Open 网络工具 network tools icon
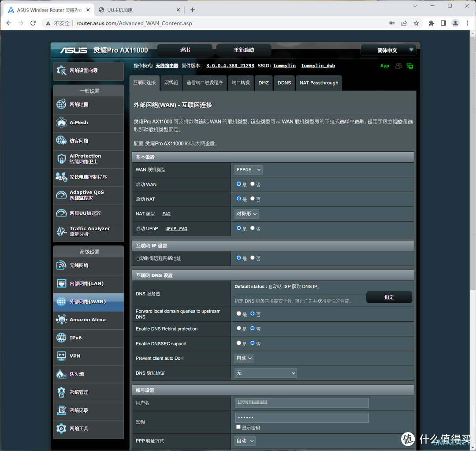Image resolution: width=476 pixels, height=451 pixels. (x=61, y=429)
